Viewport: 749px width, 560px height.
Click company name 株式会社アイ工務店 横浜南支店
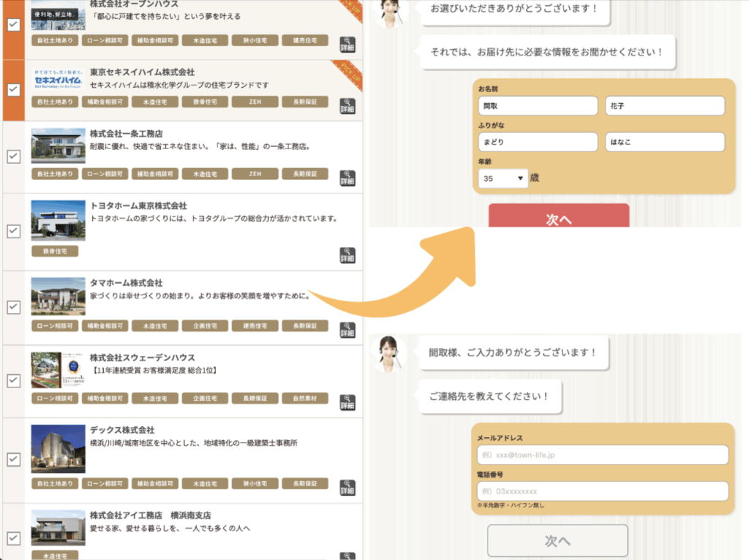(x=151, y=515)
